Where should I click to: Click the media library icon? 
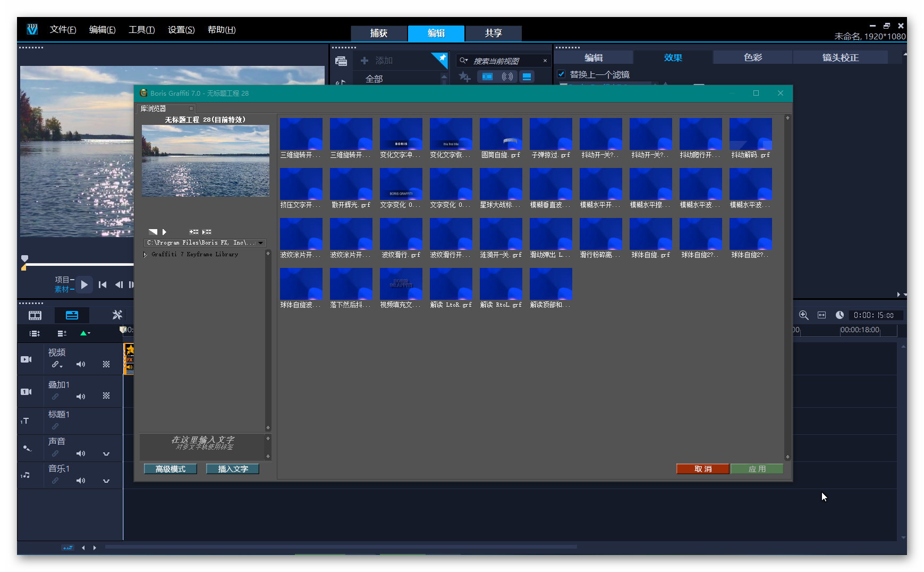[x=341, y=61]
